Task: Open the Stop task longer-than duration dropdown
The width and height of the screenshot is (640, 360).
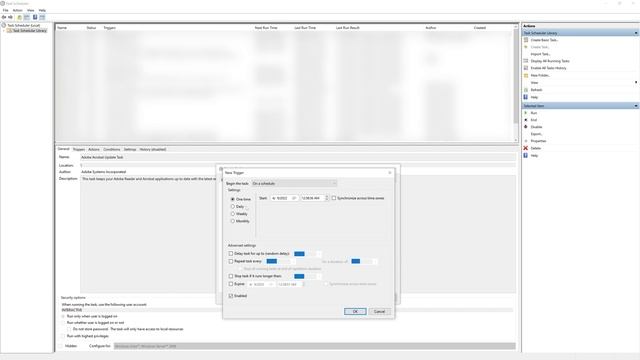Action: 319,276
